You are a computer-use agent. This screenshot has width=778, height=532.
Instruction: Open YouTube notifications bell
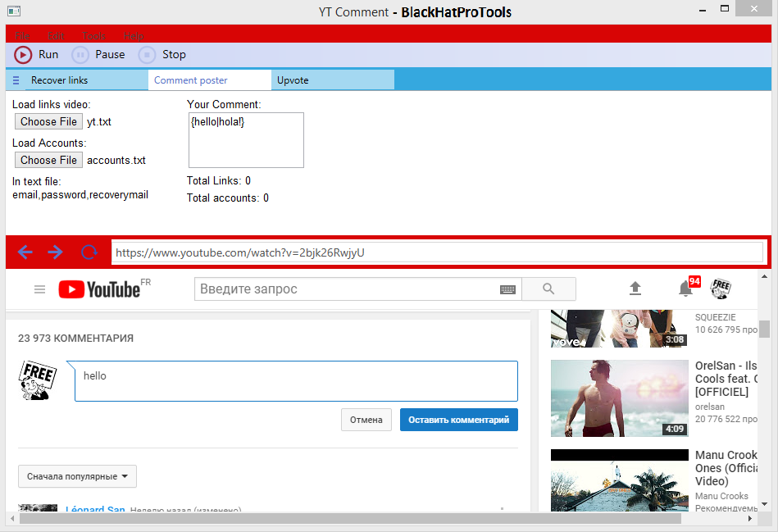(x=685, y=289)
